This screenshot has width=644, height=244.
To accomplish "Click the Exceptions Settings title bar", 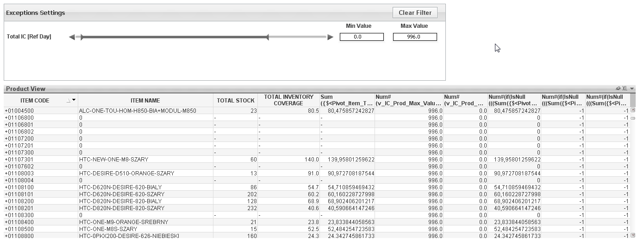I will point(225,13).
